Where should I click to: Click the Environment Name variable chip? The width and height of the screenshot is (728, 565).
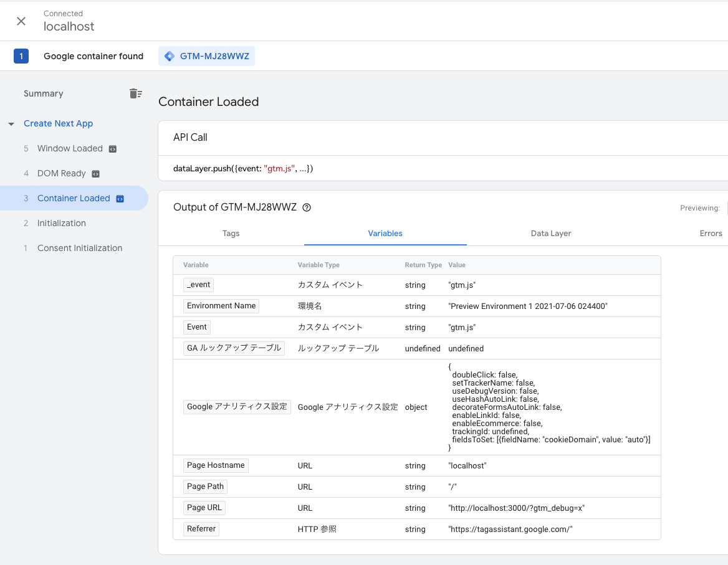(x=221, y=306)
